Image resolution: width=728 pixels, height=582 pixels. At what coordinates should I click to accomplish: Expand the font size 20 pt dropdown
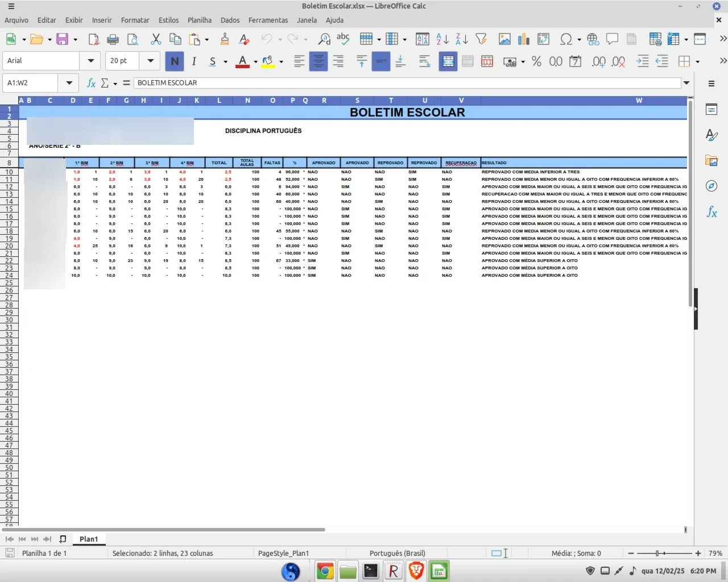pyautogui.click(x=151, y=61)
